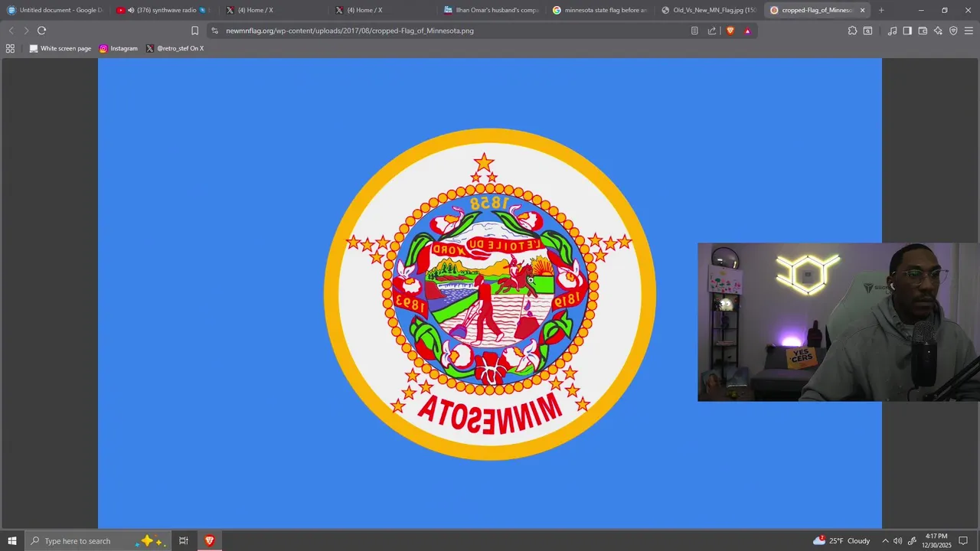
Task: Open the pen/ink workspace tray icon
Action: click(x=912, y=540)
